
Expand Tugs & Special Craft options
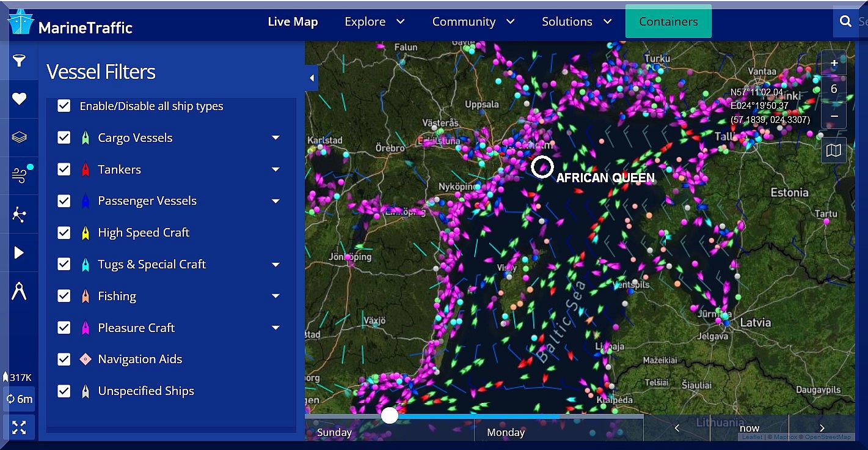tap(275, 265)
